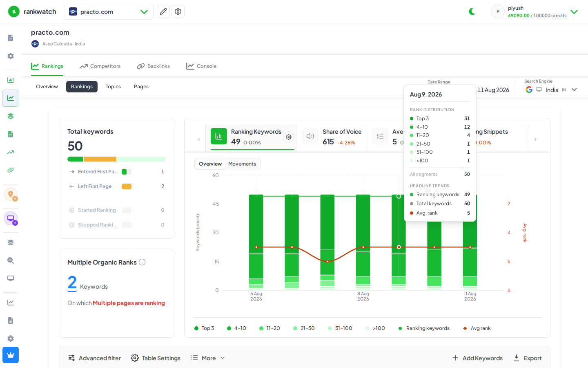The image size is (588, 368).
Task: Expand the More dropdown menu
Action: point(208,358)
